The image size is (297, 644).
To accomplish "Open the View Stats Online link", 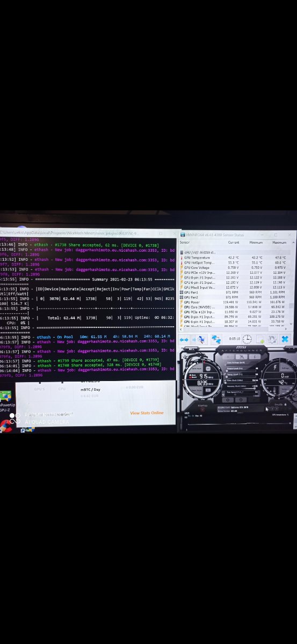I will click(147, 413).
